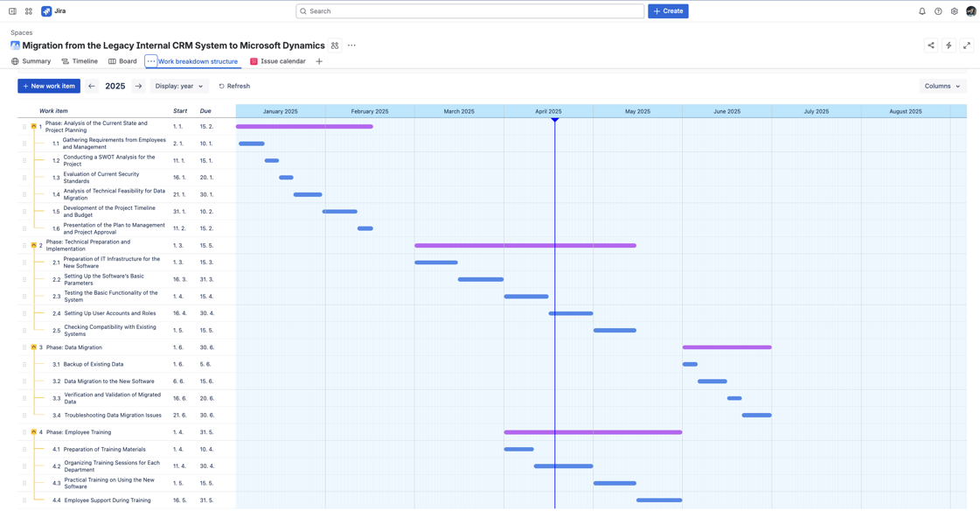This screenshot has height=525, width=980.
Task: Click the share icon
Action: pos(931,45)
